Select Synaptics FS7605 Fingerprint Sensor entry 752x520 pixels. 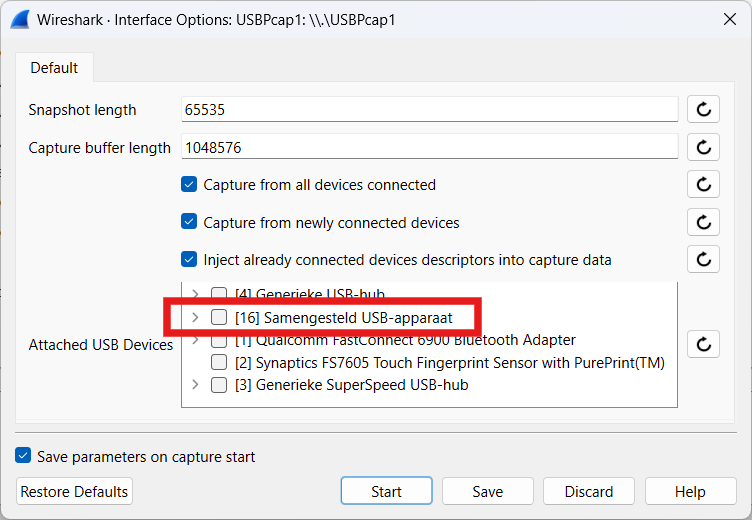pyautogui.click(x=449, y=362)
